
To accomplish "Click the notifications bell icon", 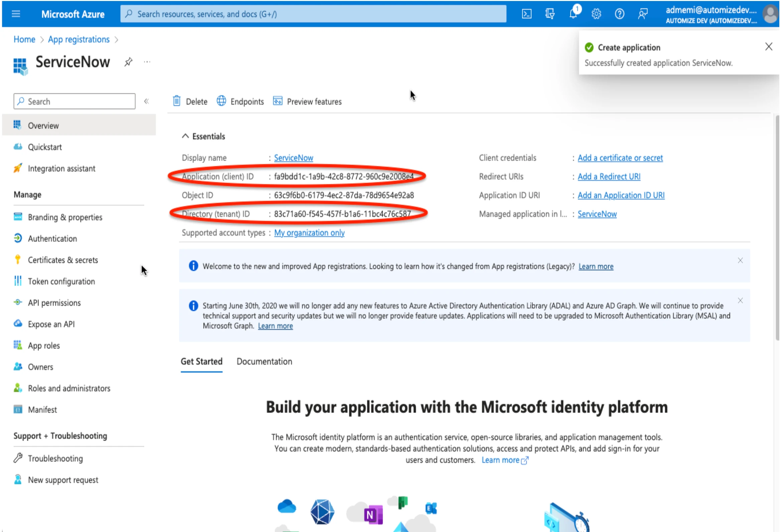I will pos(573,14).
